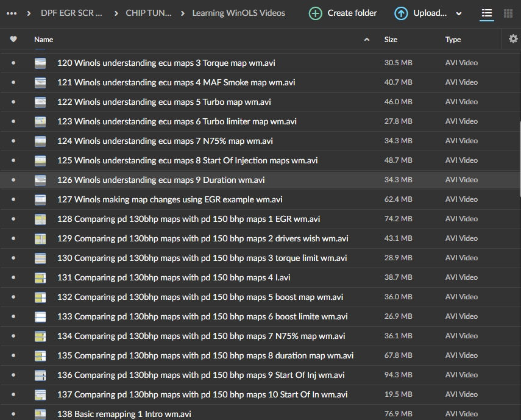This screenshot has width=521, height=420.
Task: Click the favorites heart column header
Action: 13,40
